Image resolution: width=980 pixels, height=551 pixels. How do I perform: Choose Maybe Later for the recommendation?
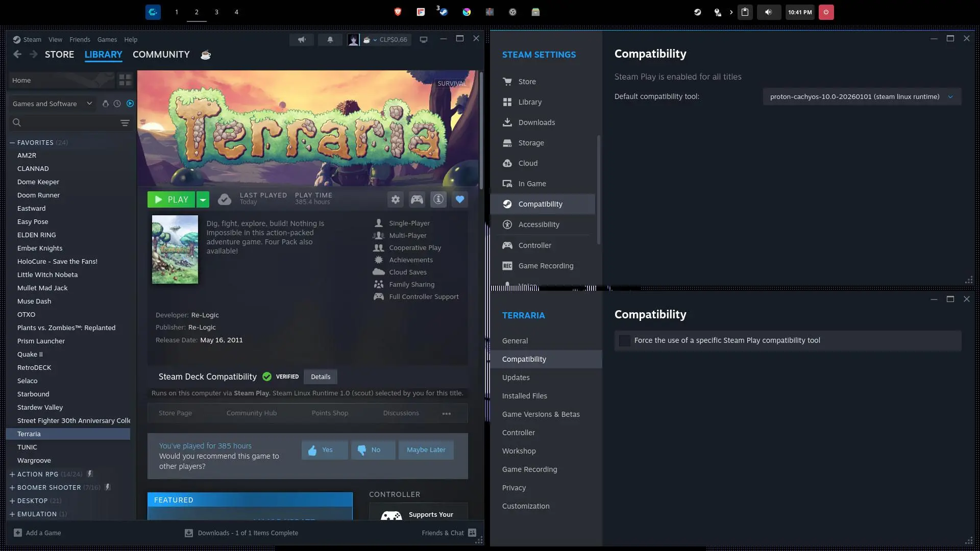(x=426, y=450)
